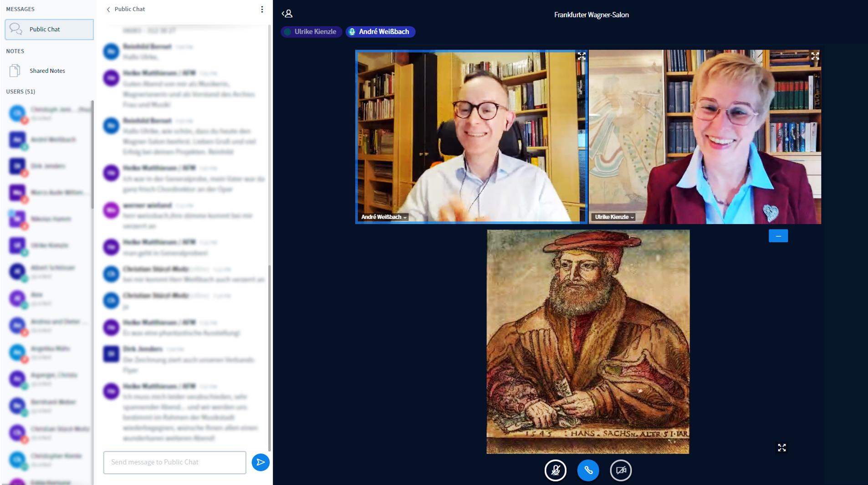Viewport: 868px width, 485px height.
Task: Make Ulrike Kienzle video fullscreen
Action: [x=815, y=56]
